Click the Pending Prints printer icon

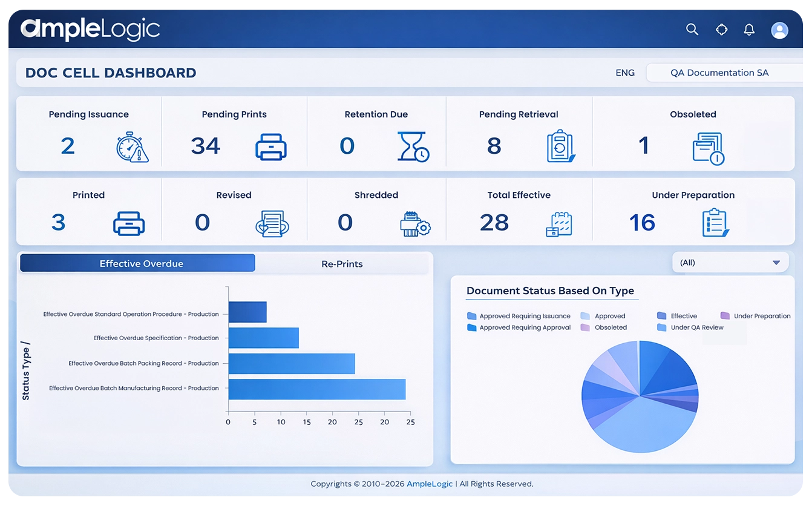pyautogui.click(x=270, y=147)
